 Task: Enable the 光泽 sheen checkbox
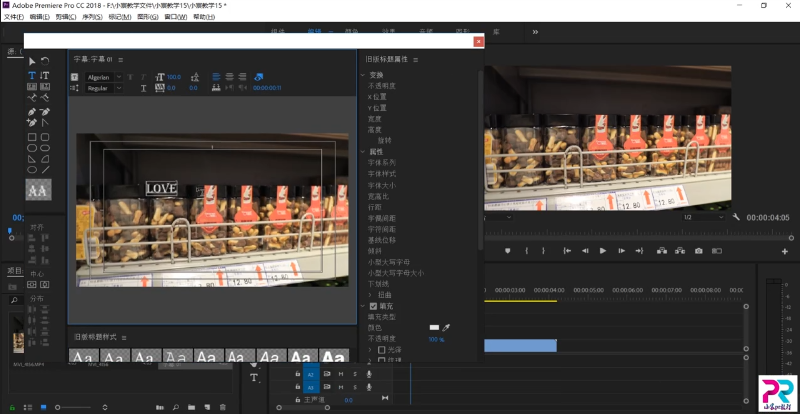[381, 350]
